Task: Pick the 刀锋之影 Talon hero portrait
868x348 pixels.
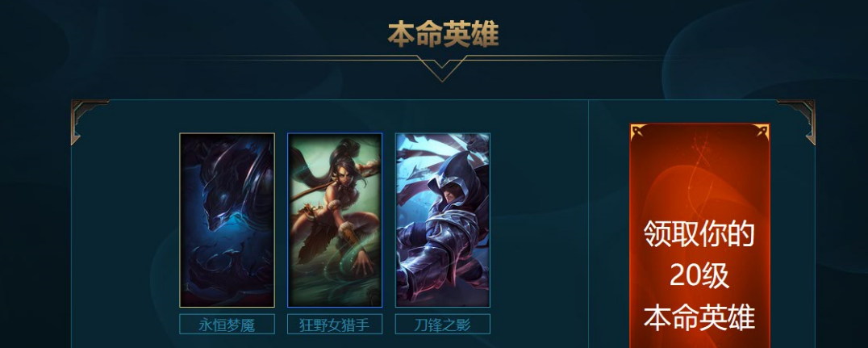Action: coord(443,220)
